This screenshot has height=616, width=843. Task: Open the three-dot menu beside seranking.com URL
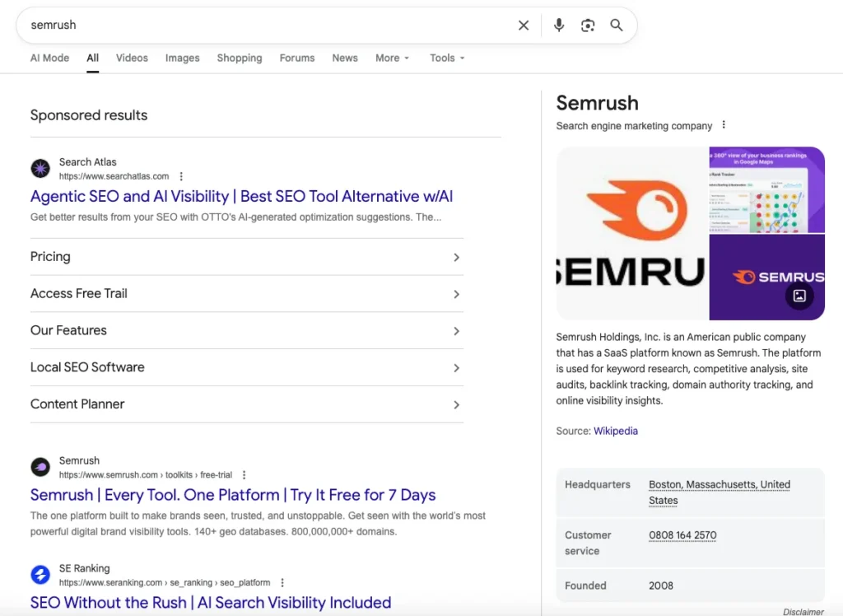tap(282, 582)
